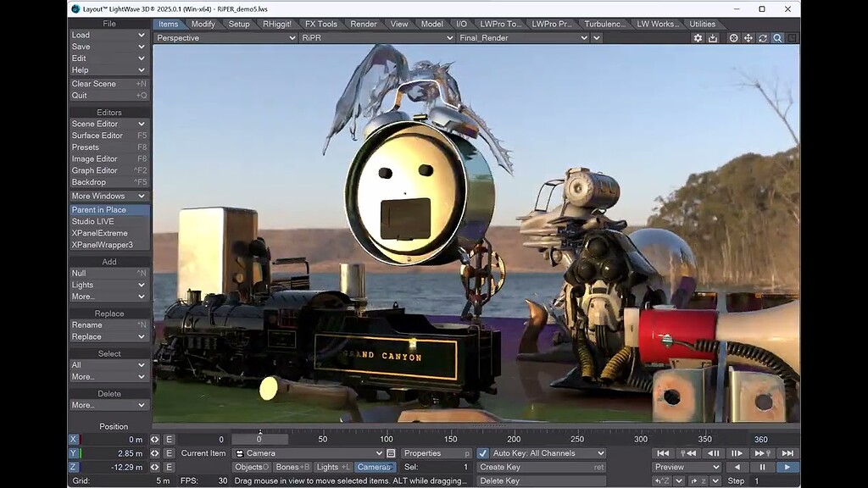Click the viewport rotate icon

pos(763,38)
